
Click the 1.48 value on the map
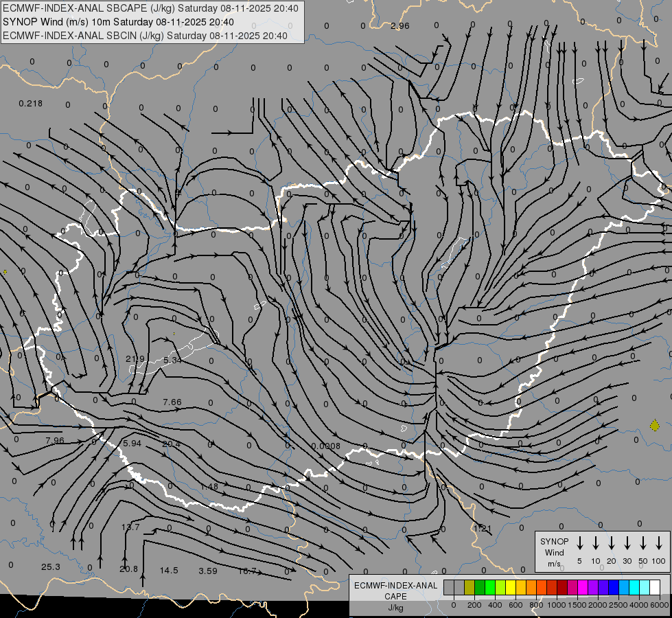click(209, 486)
